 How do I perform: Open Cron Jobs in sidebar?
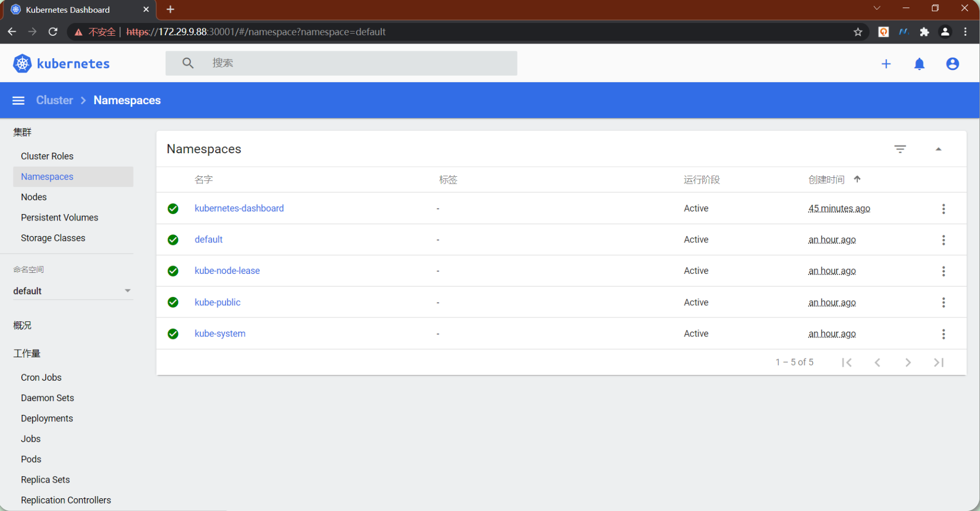click(41, 378)
